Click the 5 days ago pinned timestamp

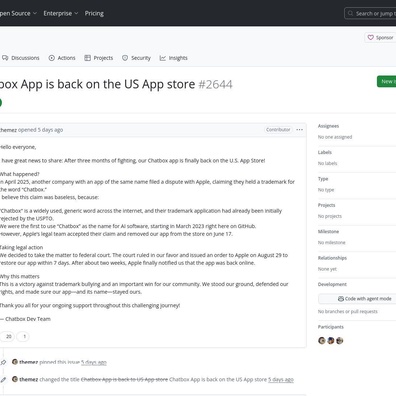(94, 362)
